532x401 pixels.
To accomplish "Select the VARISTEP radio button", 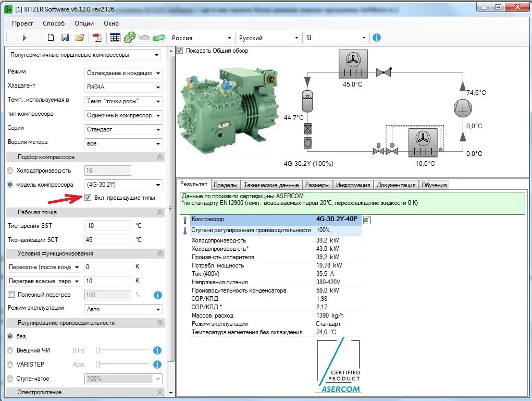I will coord(10,364).
